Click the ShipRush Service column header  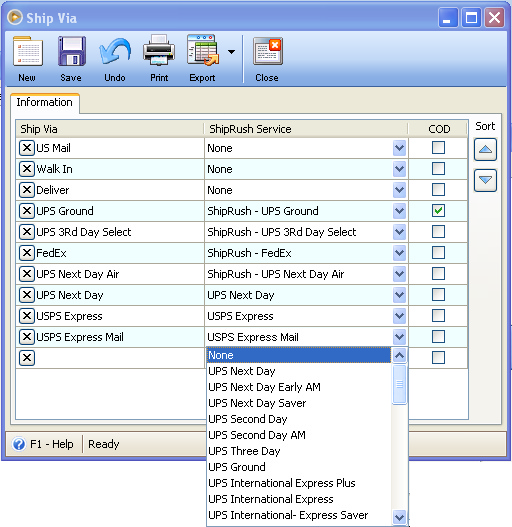click(x=306, y=129)
